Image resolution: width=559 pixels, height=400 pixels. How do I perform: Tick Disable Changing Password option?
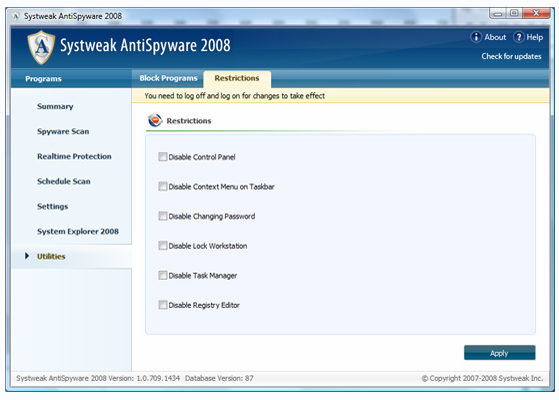click(x=163, y=216)
